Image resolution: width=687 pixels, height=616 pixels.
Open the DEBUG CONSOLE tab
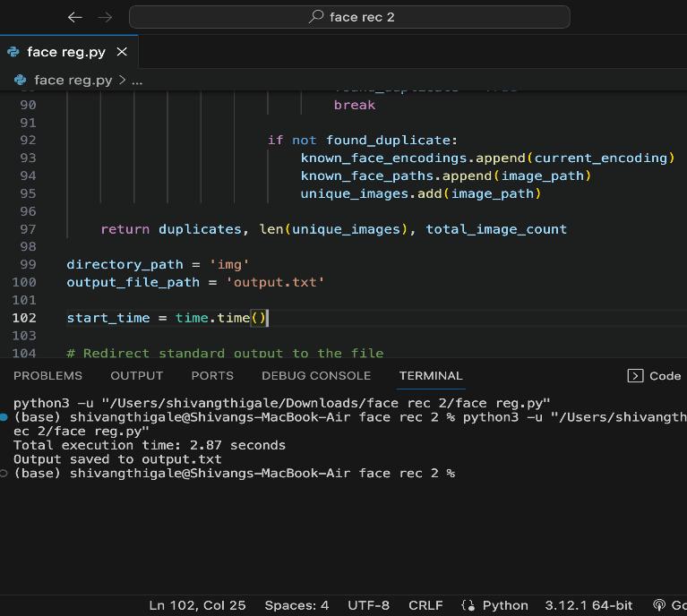coord(316,375)
